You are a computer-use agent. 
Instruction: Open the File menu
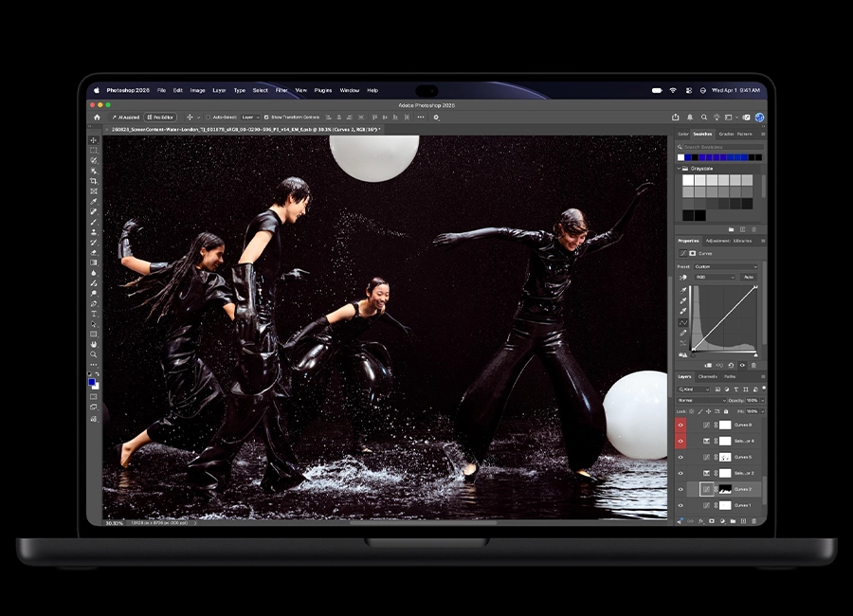pyautogui.click(x=161, y=90)
